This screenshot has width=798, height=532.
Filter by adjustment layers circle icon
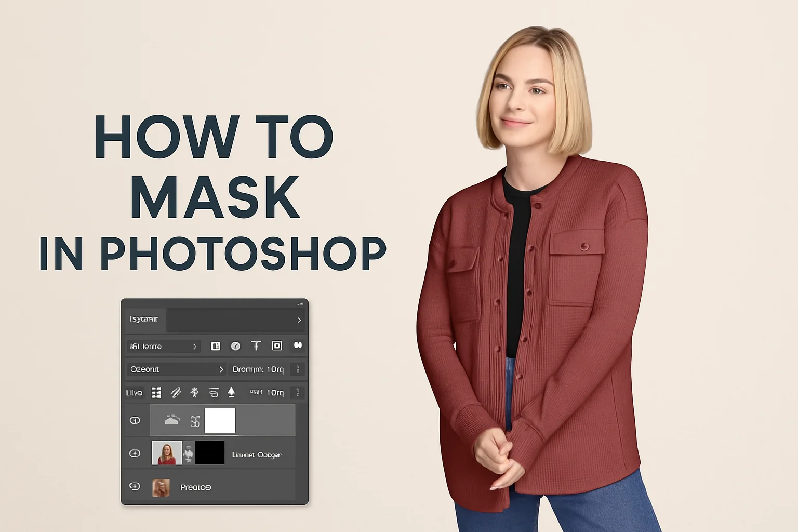point(235,346)
